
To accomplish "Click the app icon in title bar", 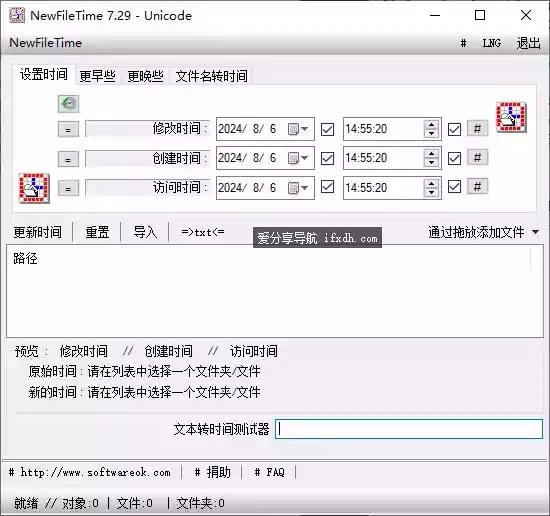I will (x=16, y=15).
